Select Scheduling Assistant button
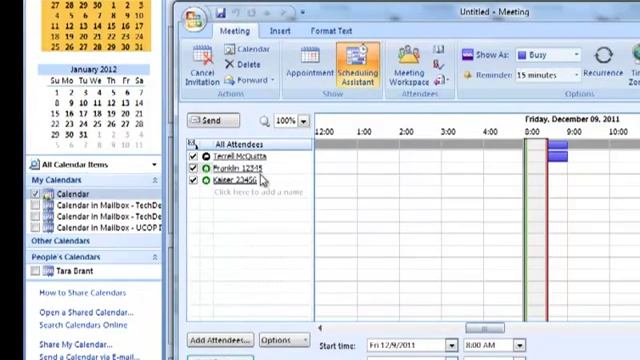This screenshot has height=360, width=640. tap(358, 64)
